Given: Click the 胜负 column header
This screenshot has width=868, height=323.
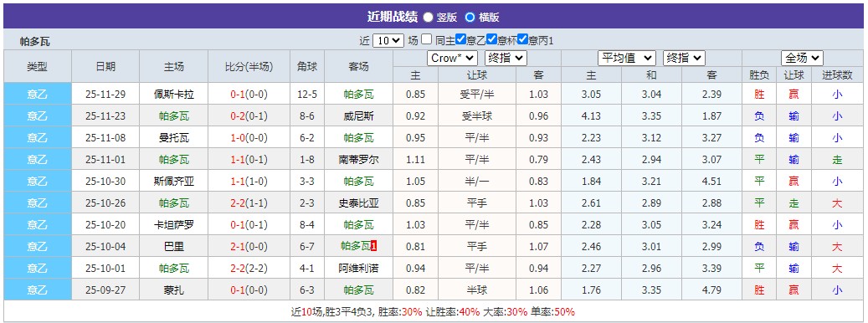Looking at the screenshot, I should pos(759,75).
